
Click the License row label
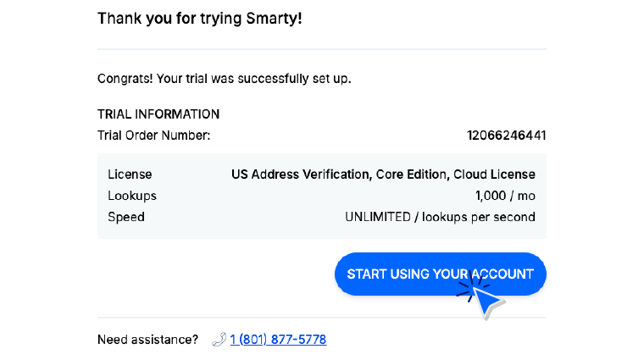pyautogui.click(x=130, y=174)
